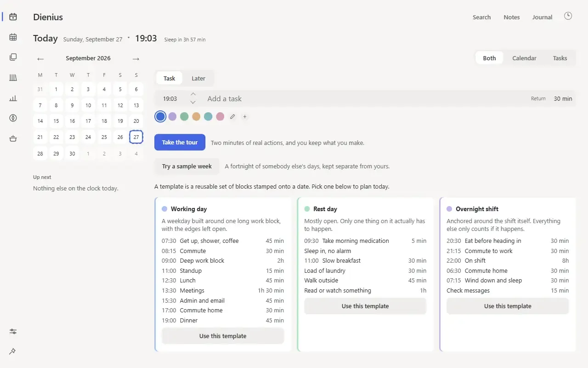Click the Take the tour button

tap(180, 142)
